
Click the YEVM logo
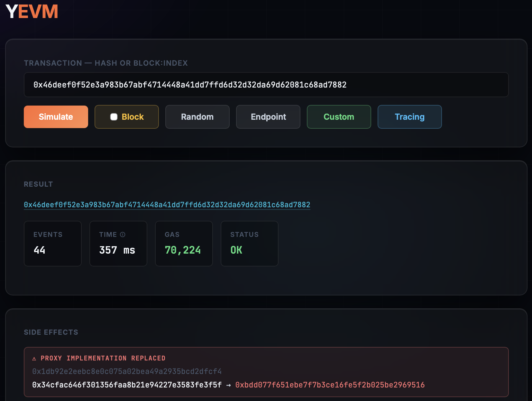pyautogui.click(x=32, y=12)
